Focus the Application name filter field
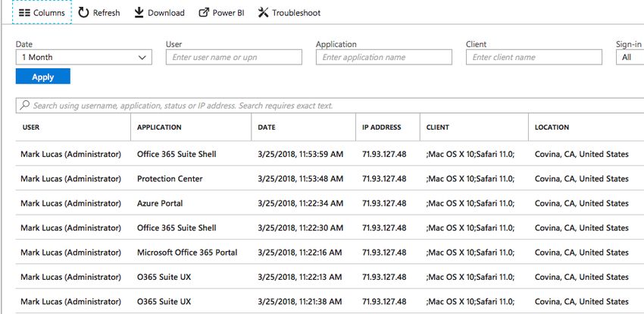The height and width of the screenshot is (314, 644). tap(384, 57)
